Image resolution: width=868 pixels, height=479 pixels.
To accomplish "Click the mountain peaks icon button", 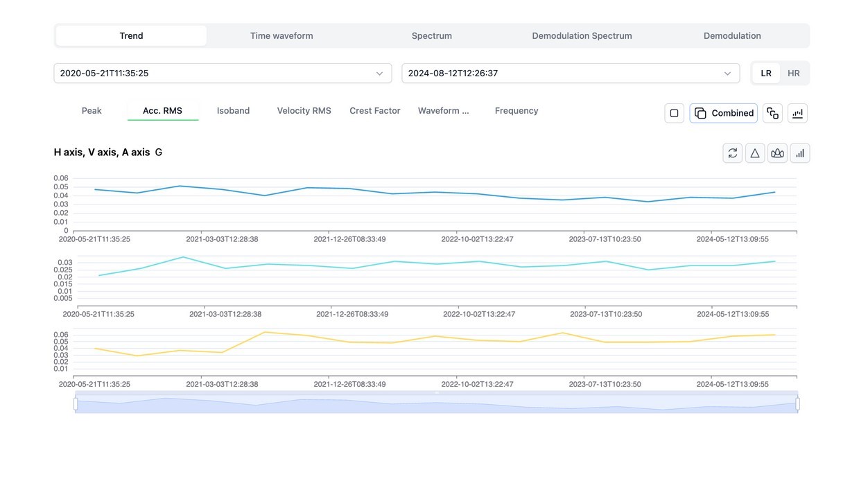I will point(777,153).
